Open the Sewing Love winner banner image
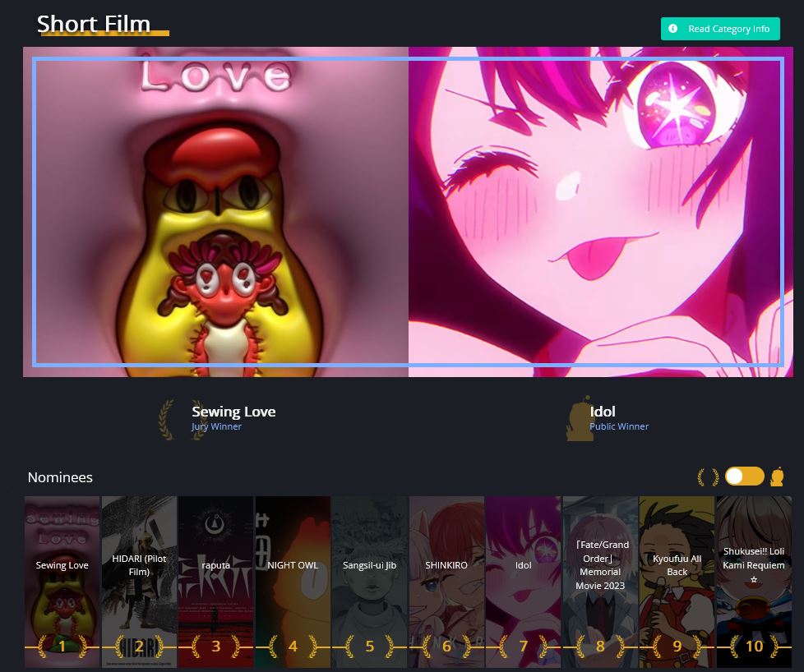The image size is (804, 672). [x=216, y=211]
